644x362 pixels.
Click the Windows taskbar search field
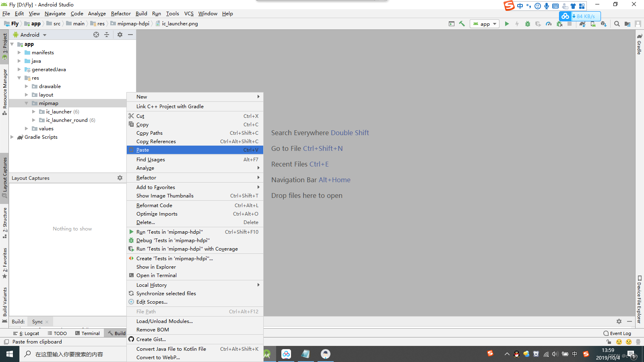(73, 354)
